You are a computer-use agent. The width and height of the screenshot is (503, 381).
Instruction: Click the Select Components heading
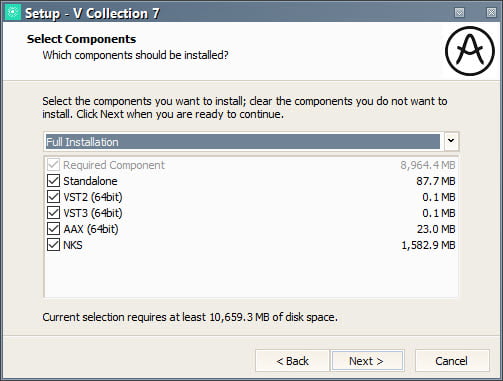pos(81,39)
